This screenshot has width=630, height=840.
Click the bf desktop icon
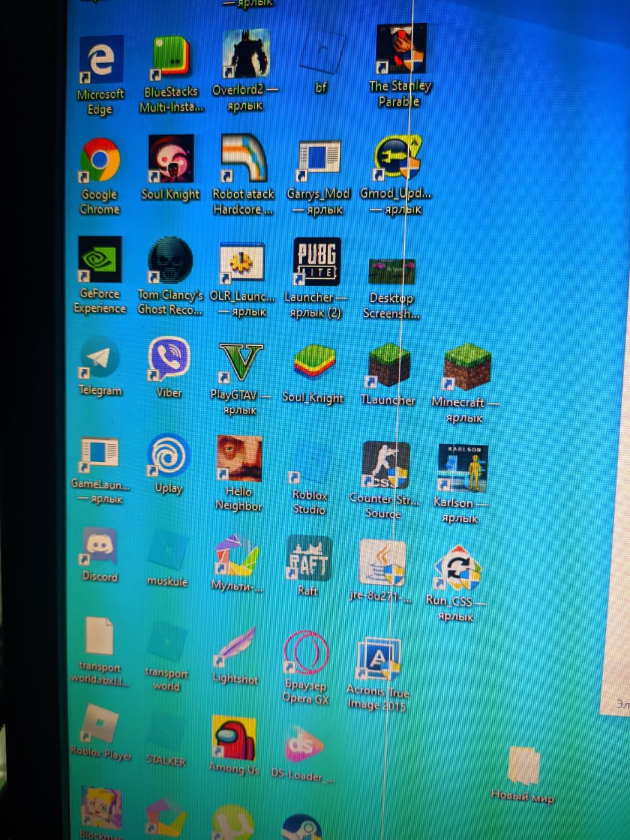point(322,52)
